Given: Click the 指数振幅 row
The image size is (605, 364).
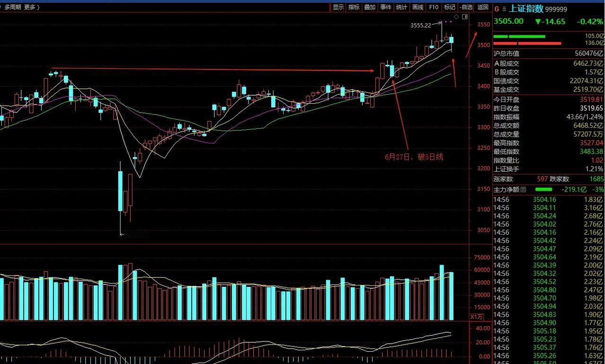Looking at the screenshot, I should click(548, 117).
